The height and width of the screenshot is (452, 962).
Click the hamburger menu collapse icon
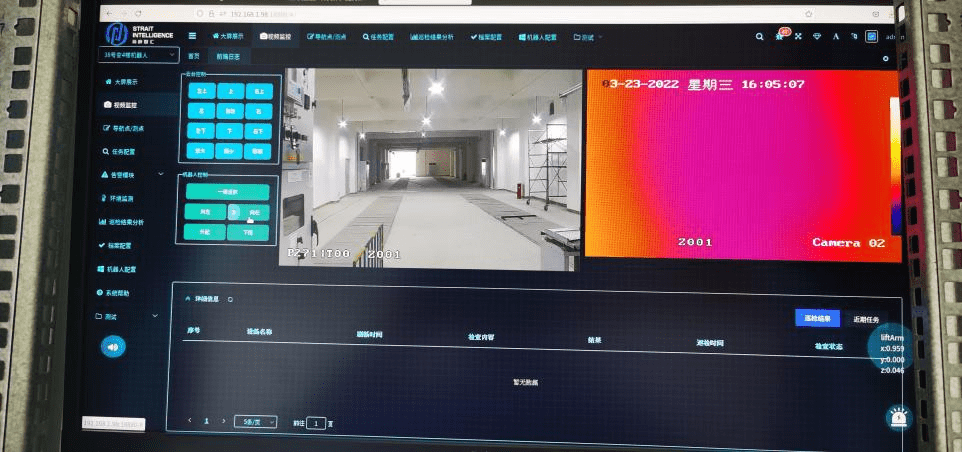pyautogui.click(x=193, y=36)
